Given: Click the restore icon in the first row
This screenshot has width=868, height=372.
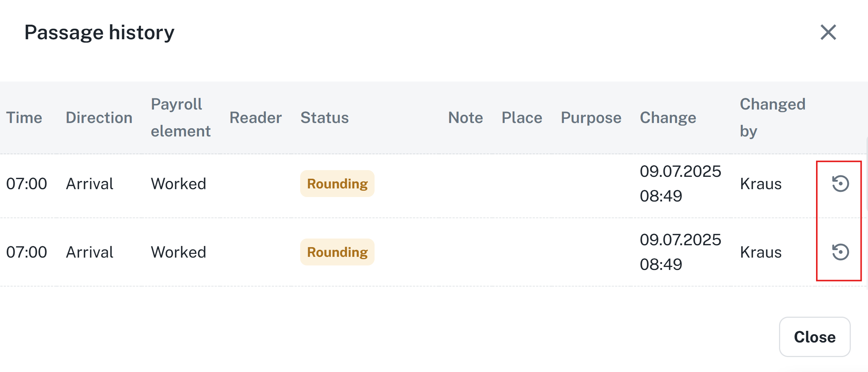Looking at the screenshot, I should pyautogui.click(x=840, y=184).
